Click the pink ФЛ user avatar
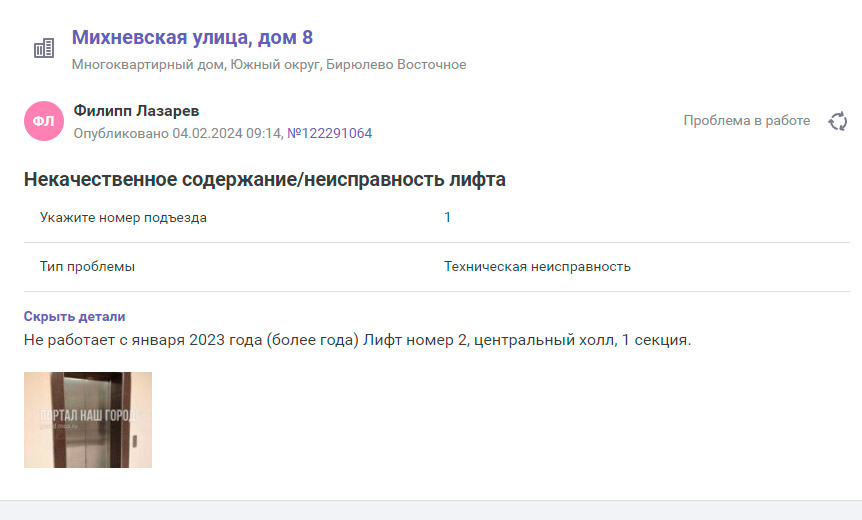Viewport: 862px width, 520px height. tap(43, 121)
